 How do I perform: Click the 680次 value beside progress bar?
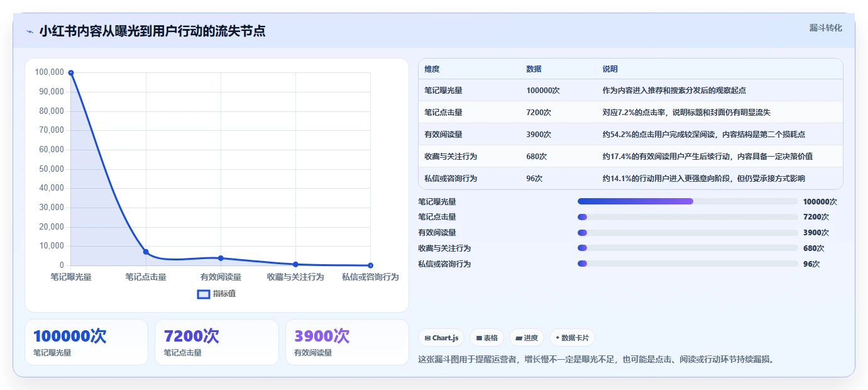click(813, 248)
